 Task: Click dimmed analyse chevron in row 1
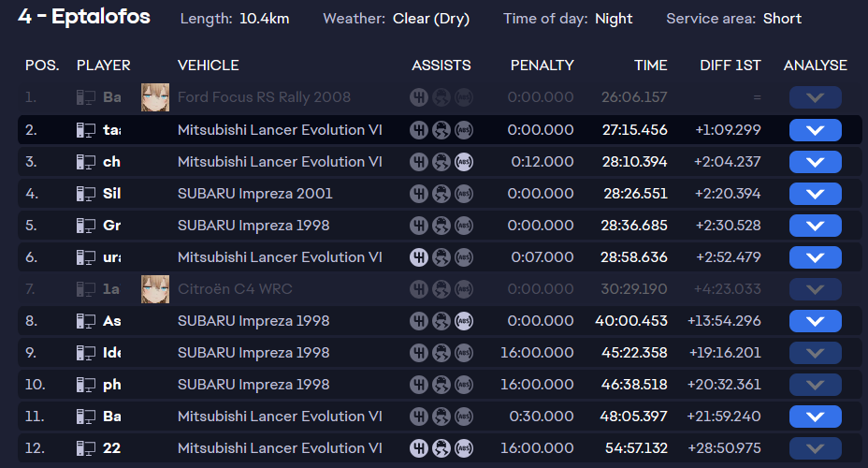click(816, 97)
